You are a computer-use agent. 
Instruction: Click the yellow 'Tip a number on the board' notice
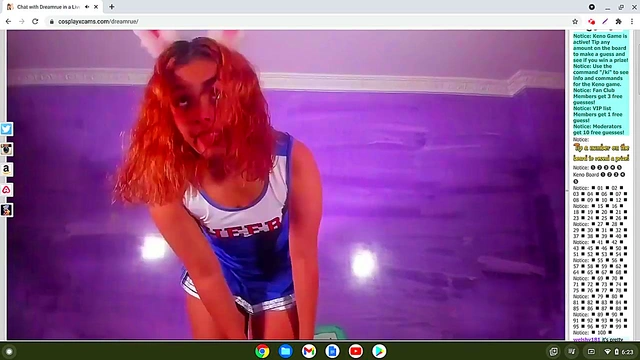point(601,152)
